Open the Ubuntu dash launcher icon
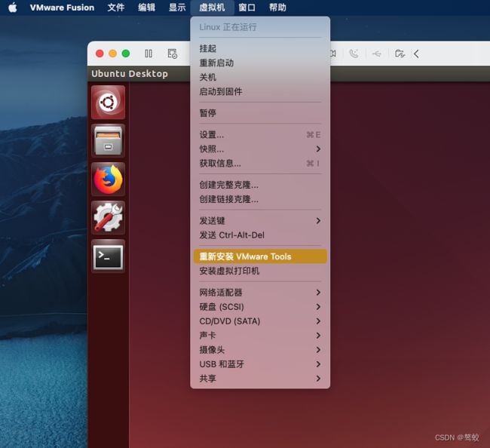The image size is (490, 448). [x=108, y=103]
